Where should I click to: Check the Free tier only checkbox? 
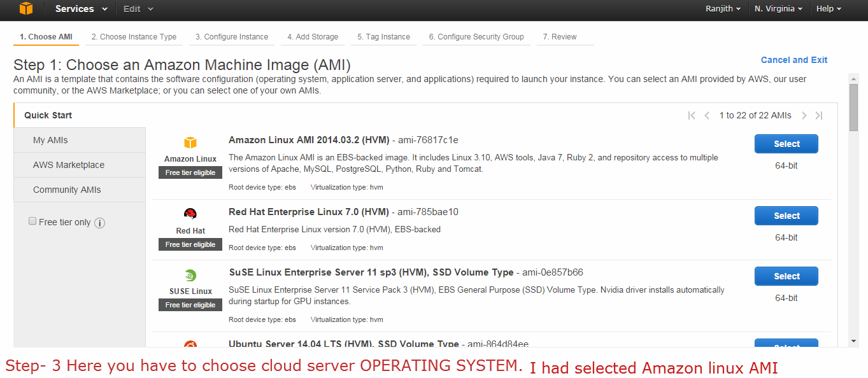32,221
